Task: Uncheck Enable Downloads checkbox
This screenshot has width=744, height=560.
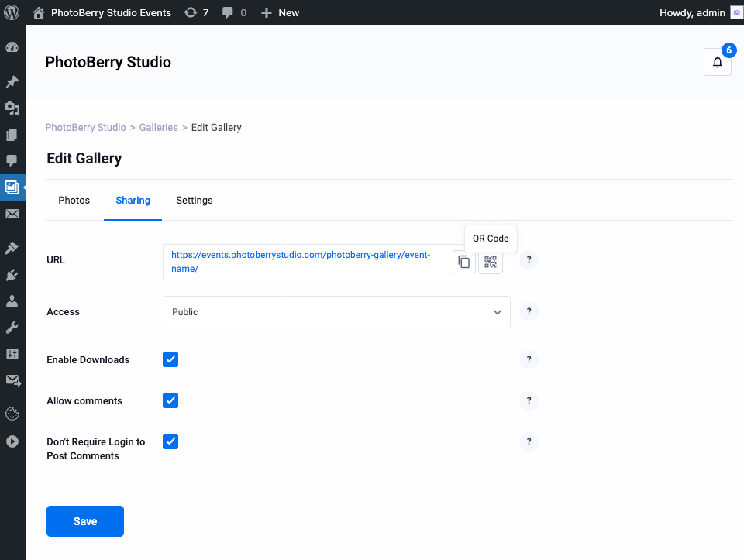Action: tap(170, 359)
